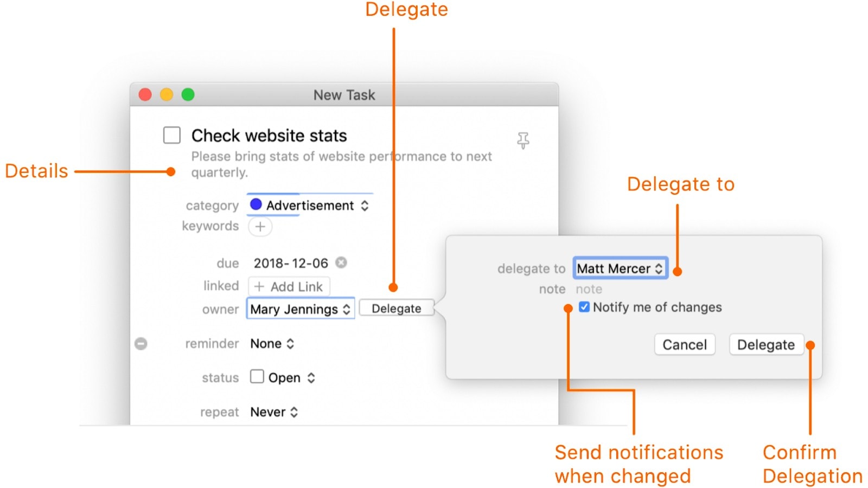The image size is (868, 488).
Task: Toggle Notify me of changes checkbox
Action: [x=584, y=307]
